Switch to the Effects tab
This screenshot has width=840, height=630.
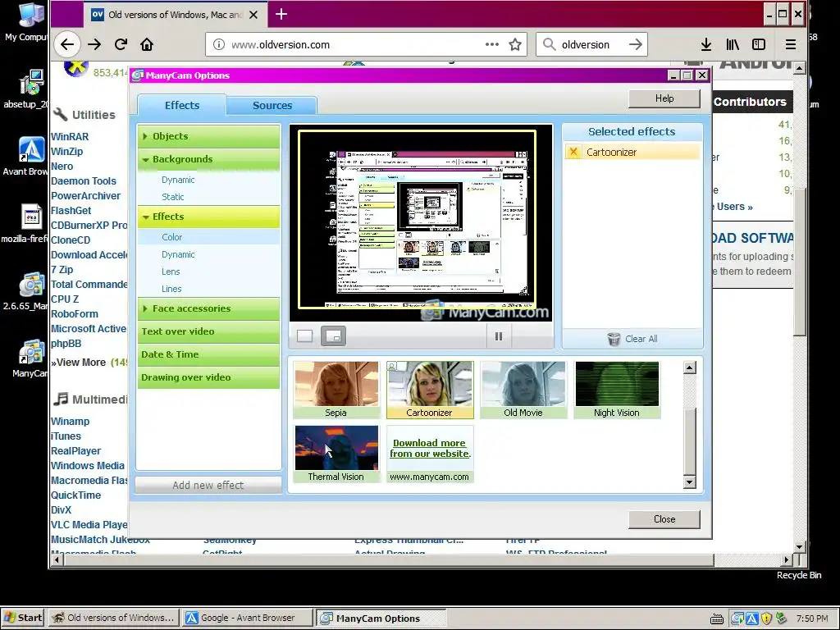click(x=181, y=105)
